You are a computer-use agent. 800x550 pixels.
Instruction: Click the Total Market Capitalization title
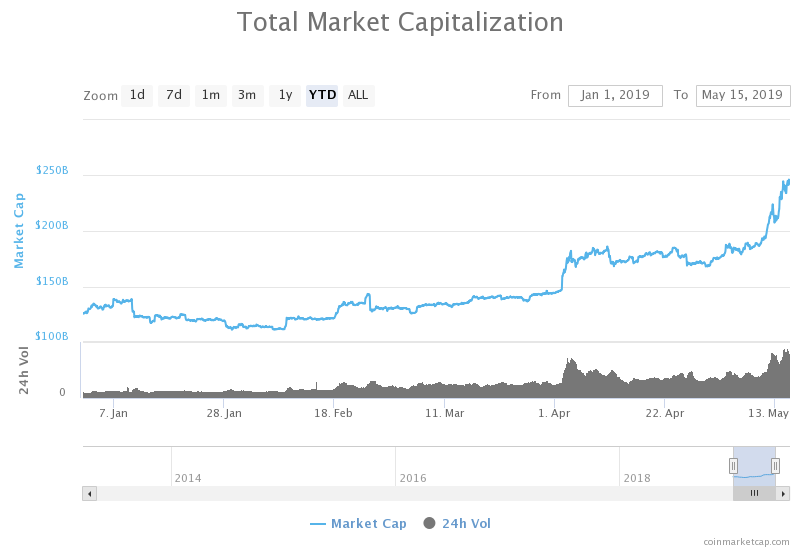click(x=400, y=22)
